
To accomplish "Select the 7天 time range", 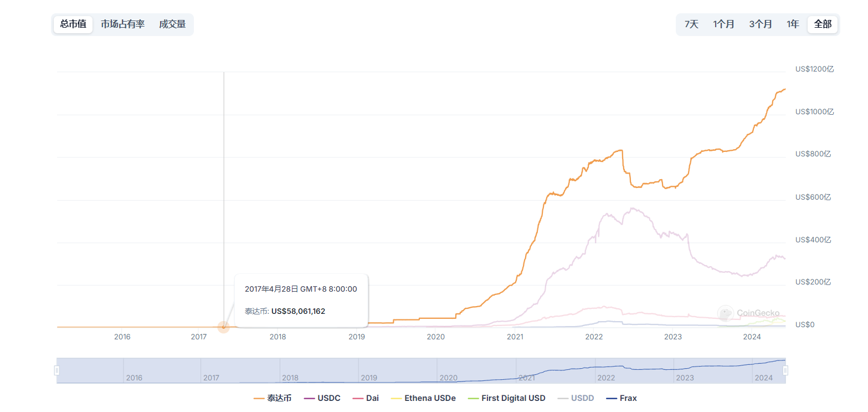I will point(691,24).
